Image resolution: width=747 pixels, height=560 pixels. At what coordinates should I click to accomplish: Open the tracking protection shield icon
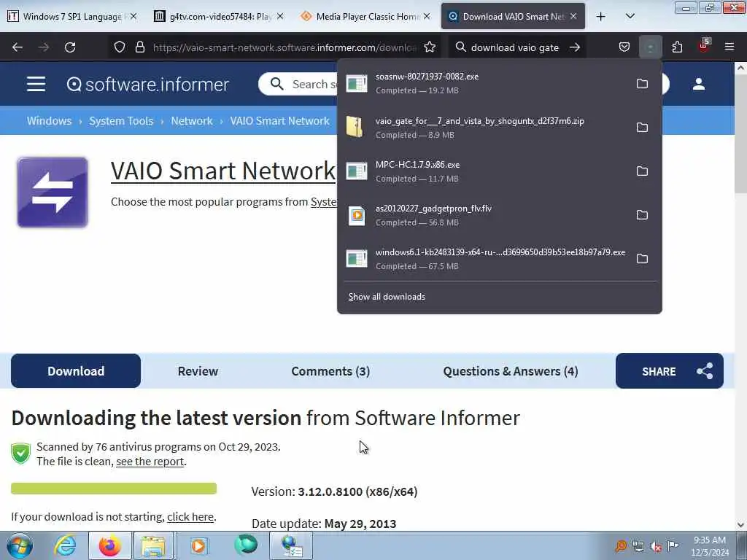120,47
